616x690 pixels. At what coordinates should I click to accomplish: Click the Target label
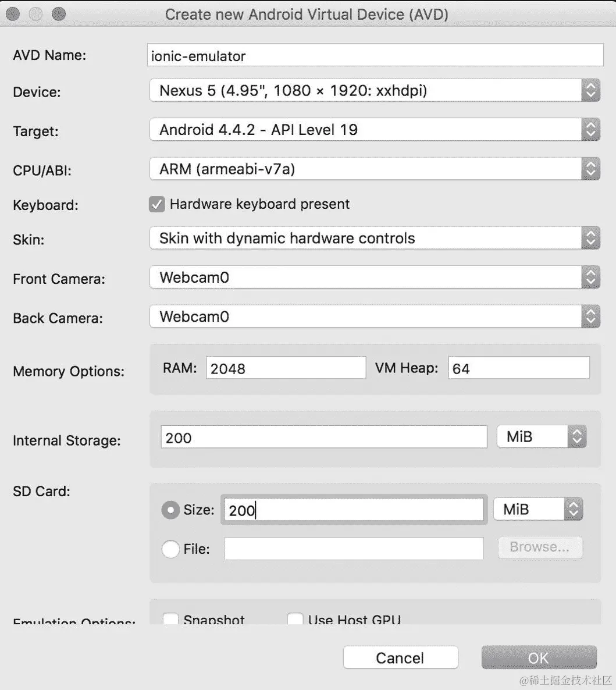click(35, 131)
